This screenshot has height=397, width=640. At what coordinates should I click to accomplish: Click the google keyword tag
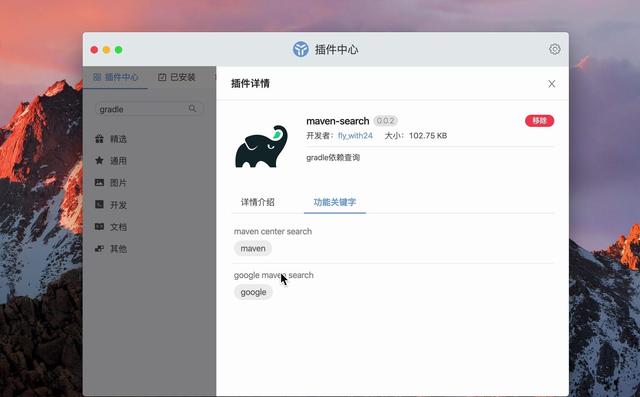(253, 292)
